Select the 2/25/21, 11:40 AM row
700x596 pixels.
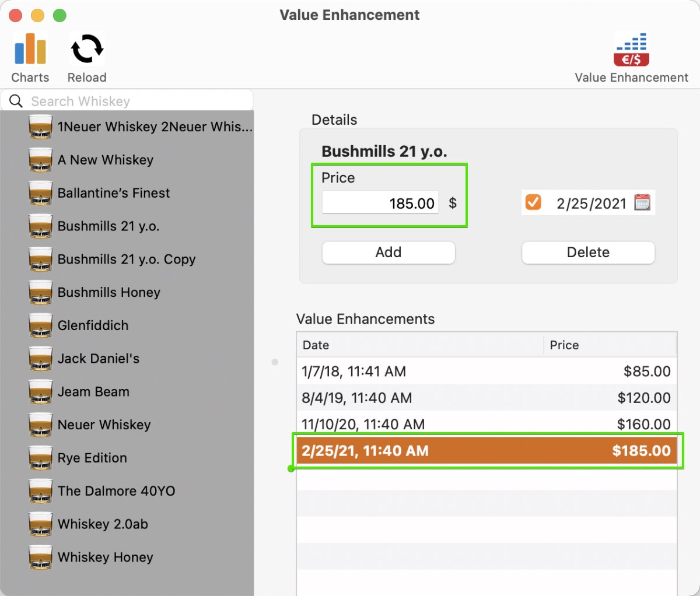[x=487, y=450]
